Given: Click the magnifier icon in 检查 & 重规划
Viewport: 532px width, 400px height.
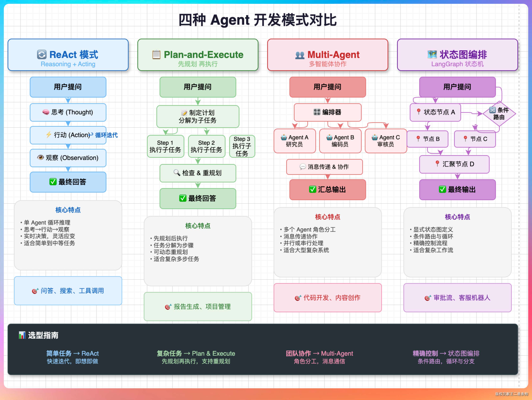Looking at the screenshot, I should [x=177, y=172].
